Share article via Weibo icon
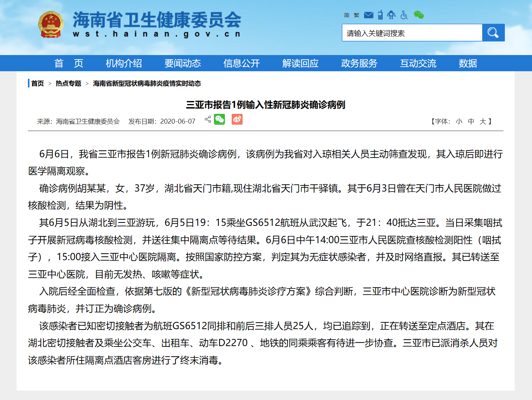 (237, 120)
